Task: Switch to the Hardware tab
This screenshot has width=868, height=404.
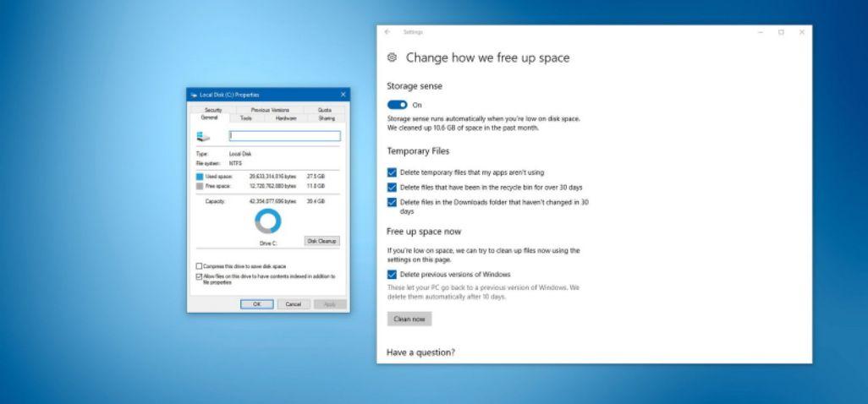Action: [x=286, y=118]
